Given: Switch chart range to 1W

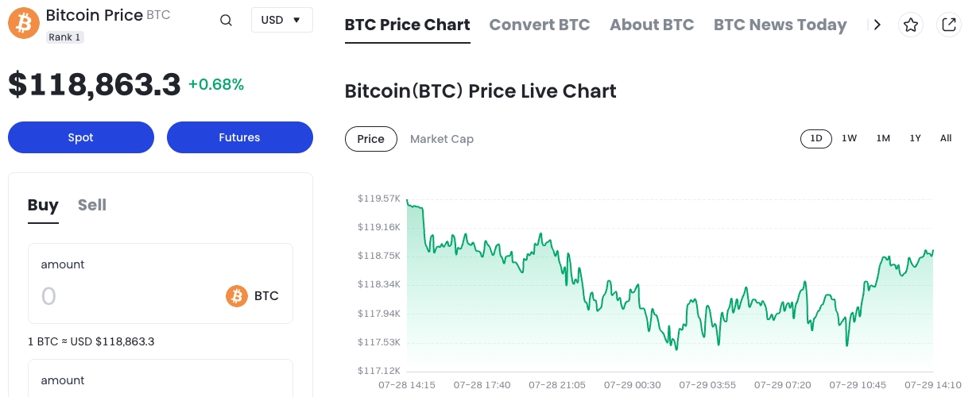Looking at the screenshot, I should 849,138.
